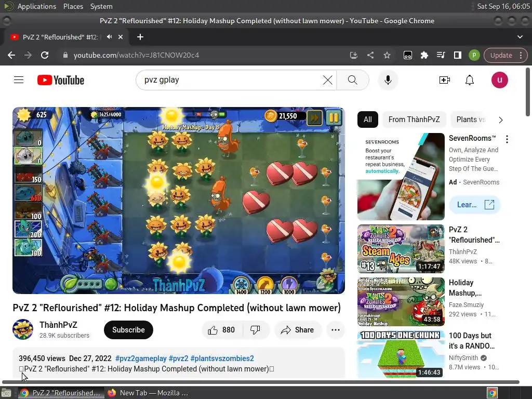This screenshot has height=399, width=532.
Task: Click the #pvz2gameplay hashtag
Action: [x=141, y=358]
